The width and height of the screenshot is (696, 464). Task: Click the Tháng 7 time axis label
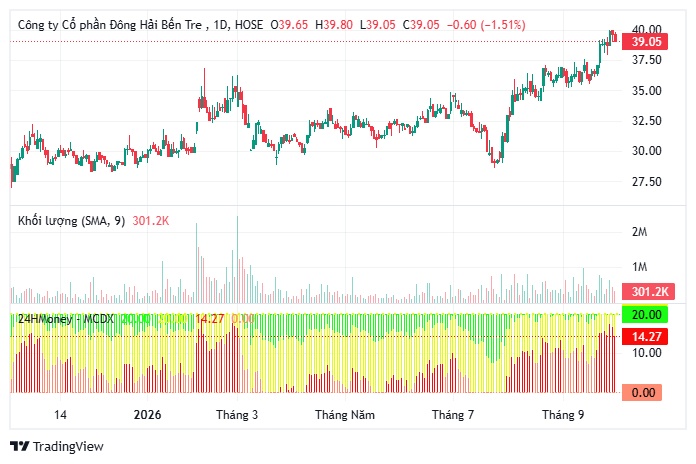pyautogui.click(x=453, y=415)
